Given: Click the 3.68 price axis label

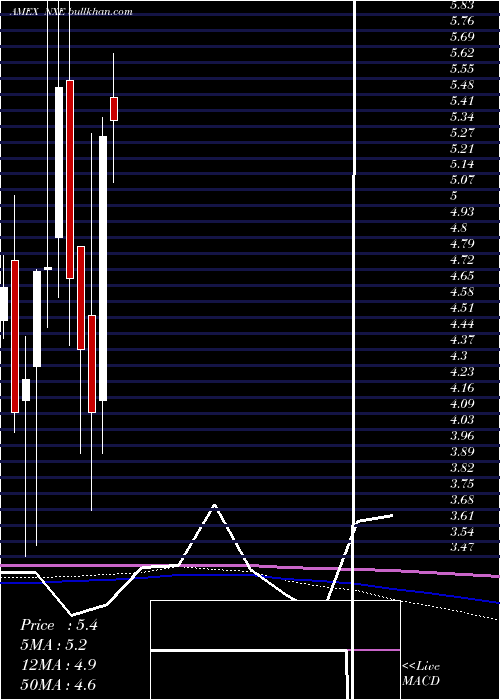Looking at the screenshot, I should point(462,499).
